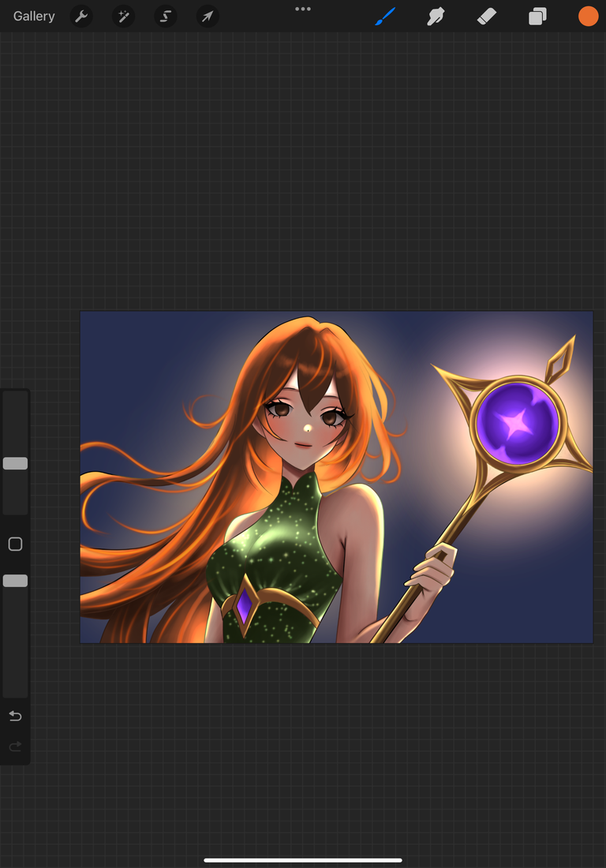Tap the square modify button in the sidebar
The width and height of the screenshot is (606, 868).
[16, 544]
